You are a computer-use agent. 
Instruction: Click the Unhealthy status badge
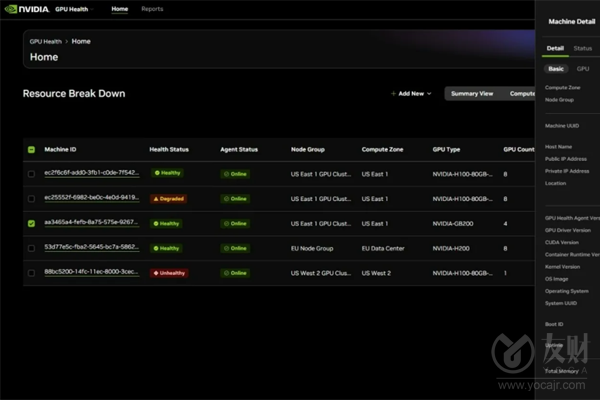(169, 273)
